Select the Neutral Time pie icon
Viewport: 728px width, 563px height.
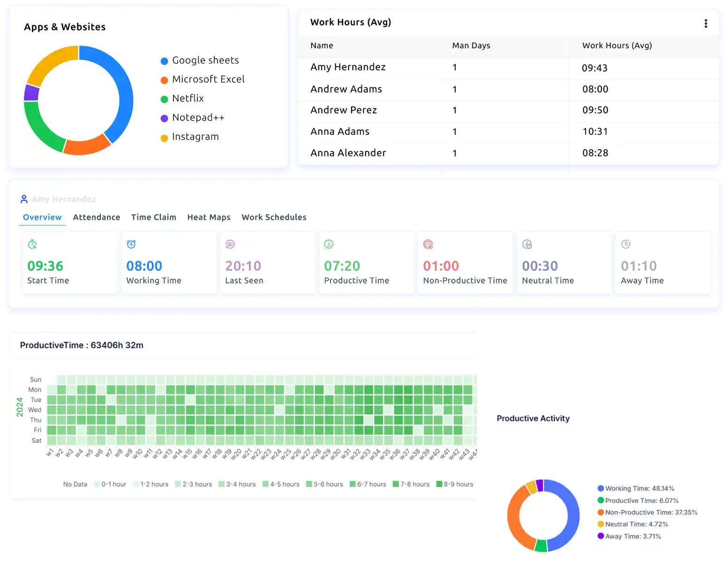[x=527, y=244]
